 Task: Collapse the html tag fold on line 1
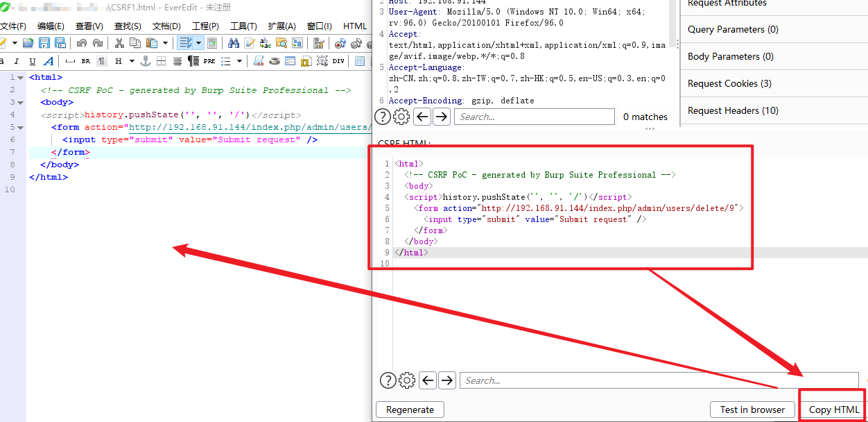coord(21,78)
